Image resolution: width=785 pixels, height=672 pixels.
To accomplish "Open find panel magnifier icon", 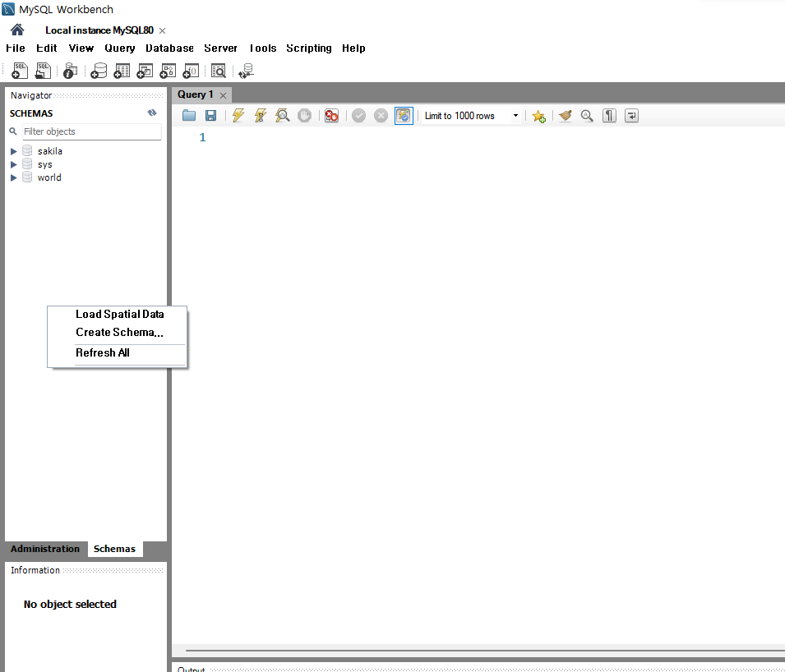I will (587, 116).
